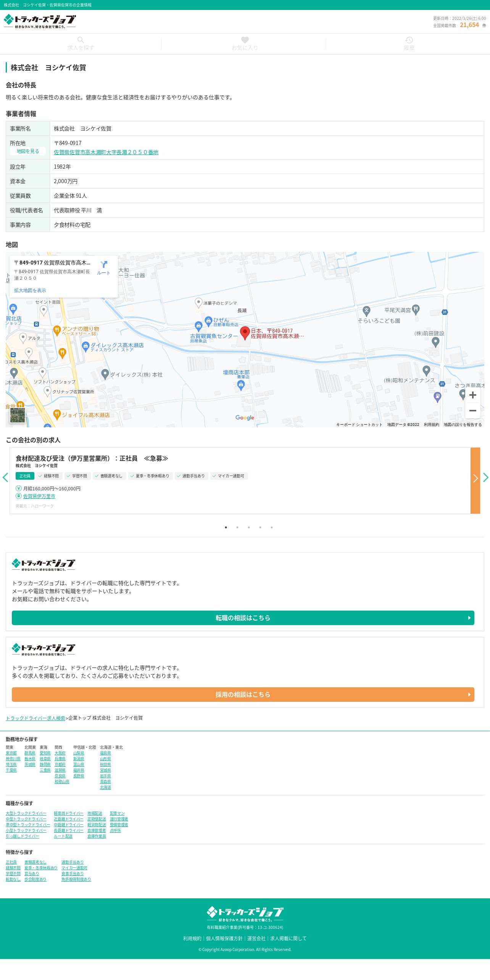Image resolution: width=490 pixels, height=980 pixels.
Task: Open job detail via orange arrow bar
Action: pyautogui.click(x=475, y=480)
